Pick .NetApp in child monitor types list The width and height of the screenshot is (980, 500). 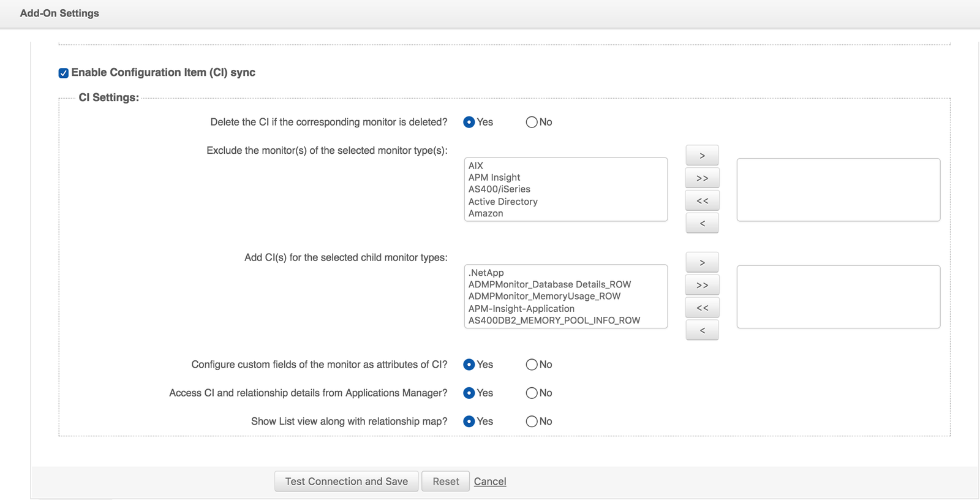486,273
